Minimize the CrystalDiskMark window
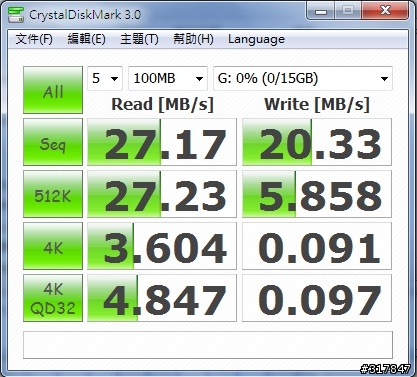 pyautogui.click(x=321, y=12)
